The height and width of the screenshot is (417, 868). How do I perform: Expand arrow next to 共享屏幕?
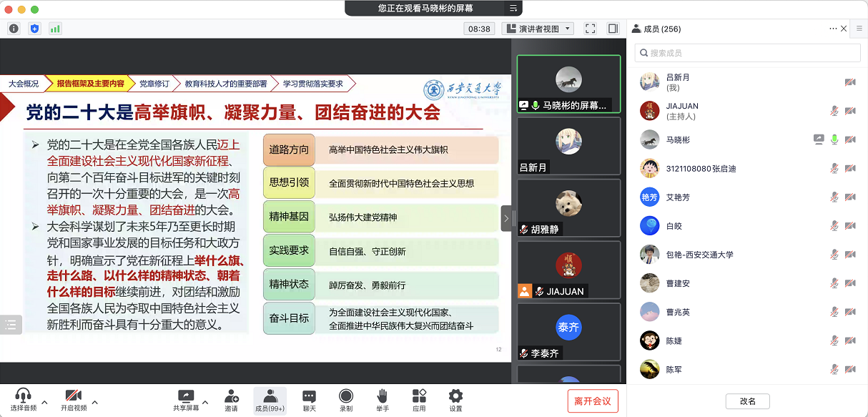point(206,402)
